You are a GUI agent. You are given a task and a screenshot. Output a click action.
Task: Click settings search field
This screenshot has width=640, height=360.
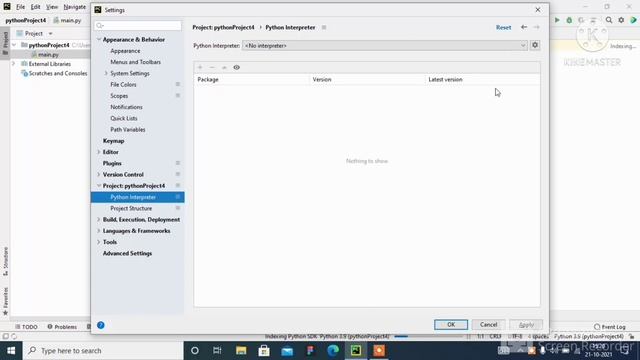tap(138, 25)
